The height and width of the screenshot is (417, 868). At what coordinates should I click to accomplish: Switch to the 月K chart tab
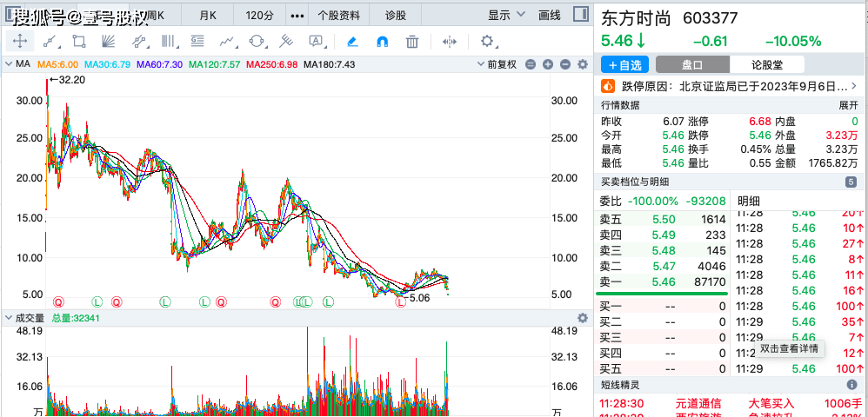click(x=208, y=15)
